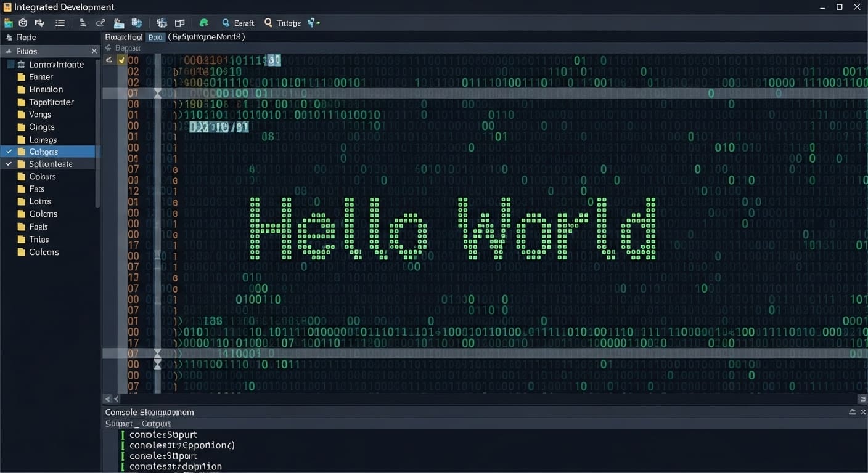The width and height of the screenshot is (868, 473).
Task: Open the highlighted Boa editor tab
Action: point(156,37)
